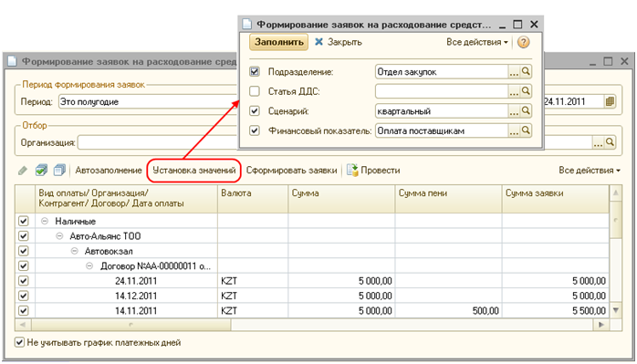Click the Финансовый показатель field Оплата поставщикам
637x364 pixels.
coord(442,130)
